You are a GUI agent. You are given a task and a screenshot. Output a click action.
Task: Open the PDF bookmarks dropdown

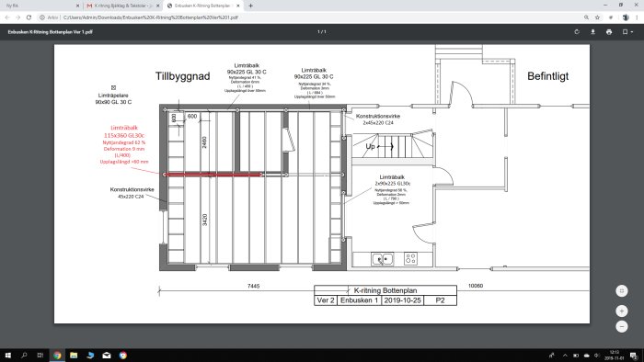(627, 32)
